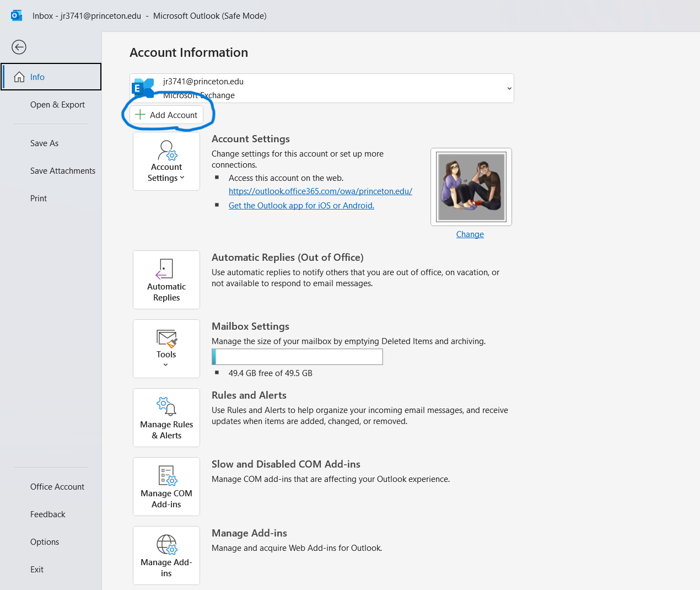This screenshot has width=700, height=590.
Task: Open the Account Settings button
Action: [166, 162]
